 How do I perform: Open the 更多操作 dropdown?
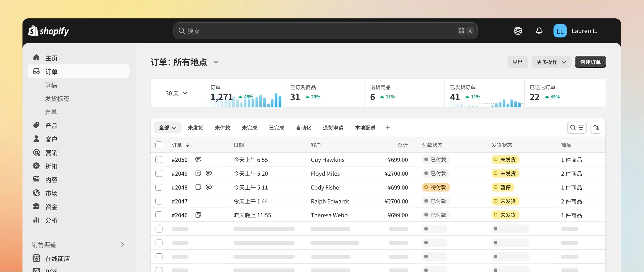tap(551, 62)
